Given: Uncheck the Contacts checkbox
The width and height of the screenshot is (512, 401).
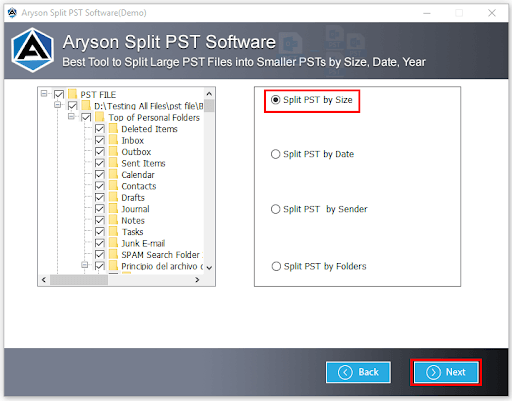Looking at the screenshot, I should tap(100, 186).
